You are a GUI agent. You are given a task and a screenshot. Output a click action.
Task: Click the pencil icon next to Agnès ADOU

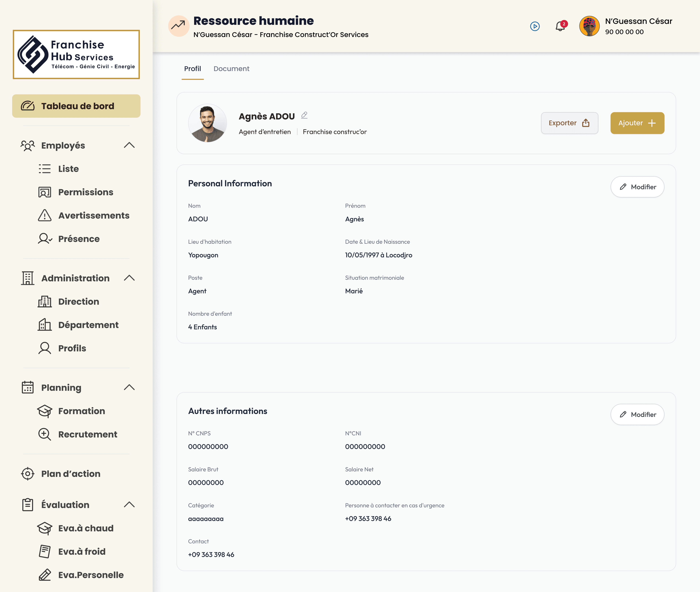(304, 115)
